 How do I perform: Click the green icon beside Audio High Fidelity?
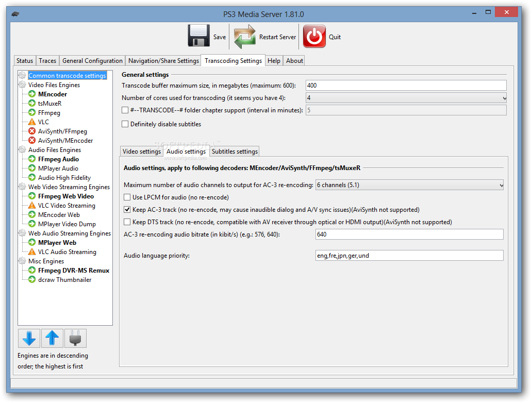click(x=32, y=177)
